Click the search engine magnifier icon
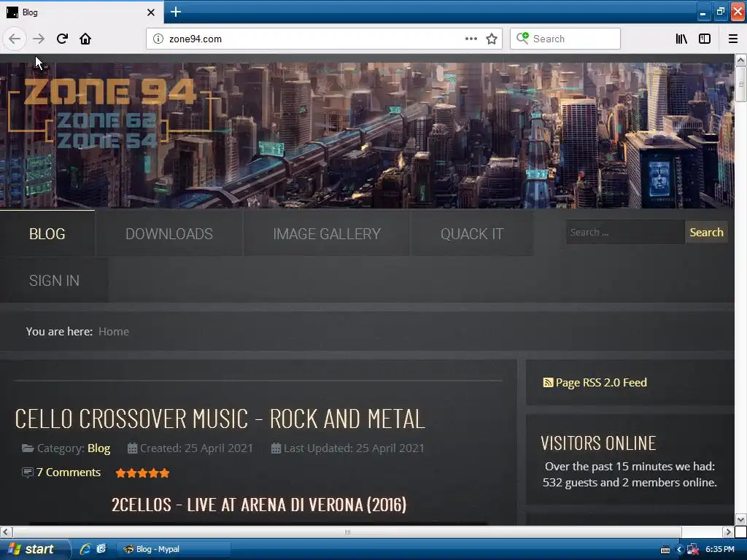The width and height of the screenshot is (747, 560). [522, 38]
